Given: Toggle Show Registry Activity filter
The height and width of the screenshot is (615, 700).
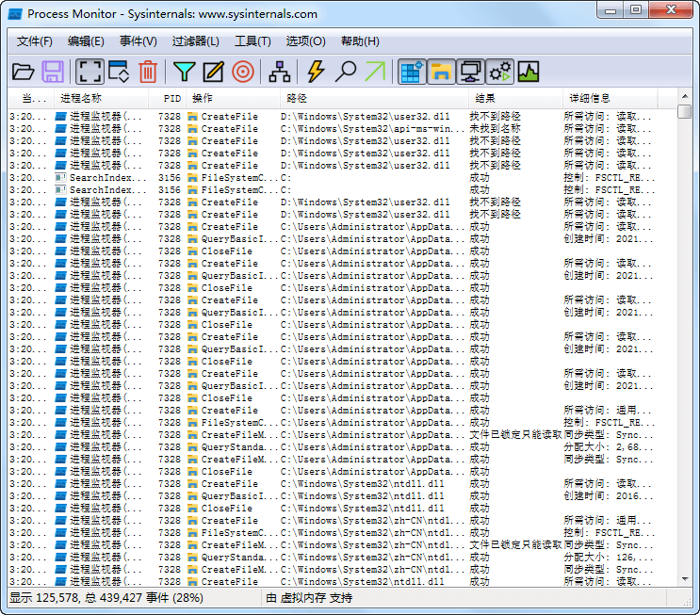Looking at the screenshot, I should 411,71.
